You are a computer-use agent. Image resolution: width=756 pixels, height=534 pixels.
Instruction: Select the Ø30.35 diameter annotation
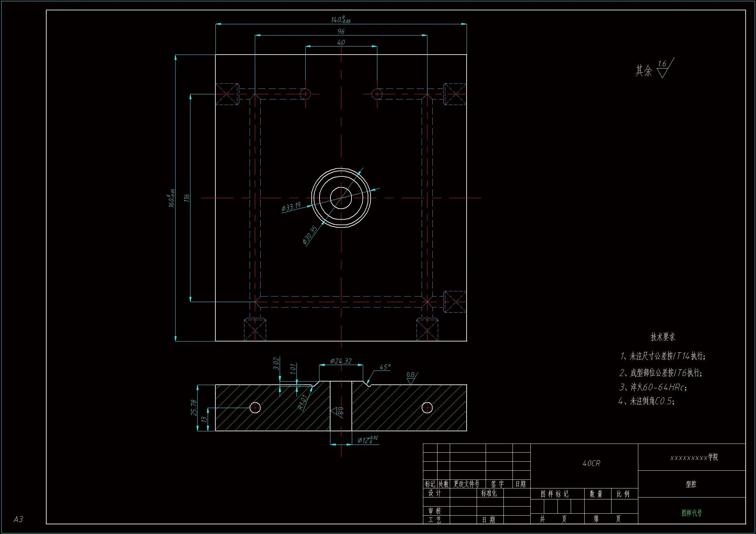(310, 235)
